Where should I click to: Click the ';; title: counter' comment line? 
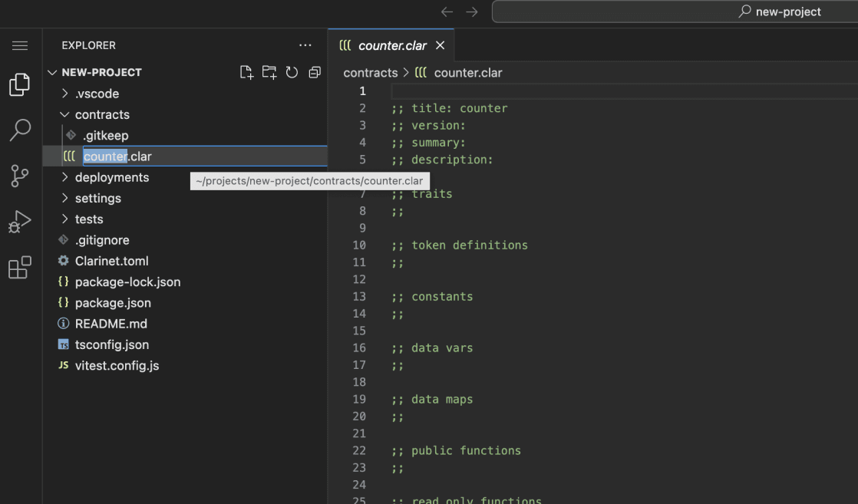tap(449, 108)
